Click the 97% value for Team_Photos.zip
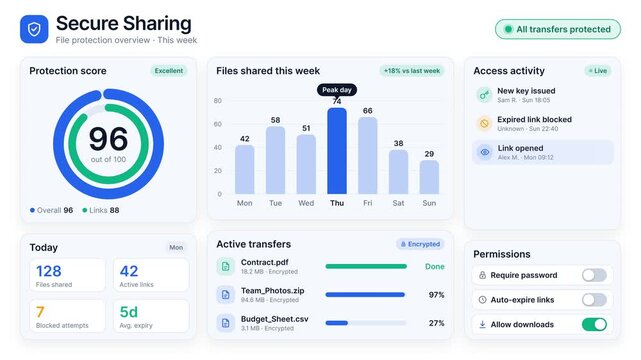The height and width of the screenshot is (360, 641). pyautogui.click(x=437, y=295)
